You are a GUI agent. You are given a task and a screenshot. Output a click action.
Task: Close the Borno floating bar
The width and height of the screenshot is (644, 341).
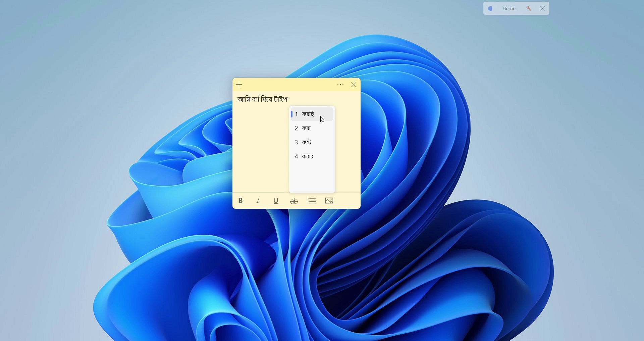(543, 9)
